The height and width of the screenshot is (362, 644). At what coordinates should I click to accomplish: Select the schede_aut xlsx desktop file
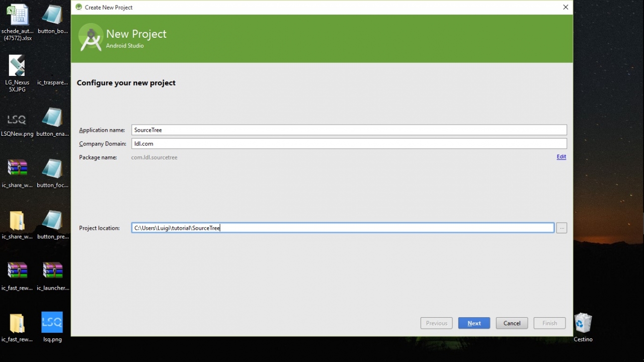pyautogui.click(x=18, y=23)
